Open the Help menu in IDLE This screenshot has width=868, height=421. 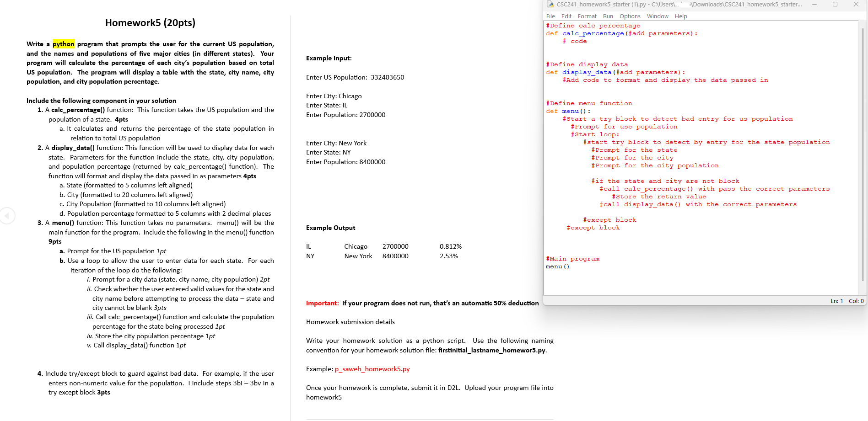(x=681, y=16)
